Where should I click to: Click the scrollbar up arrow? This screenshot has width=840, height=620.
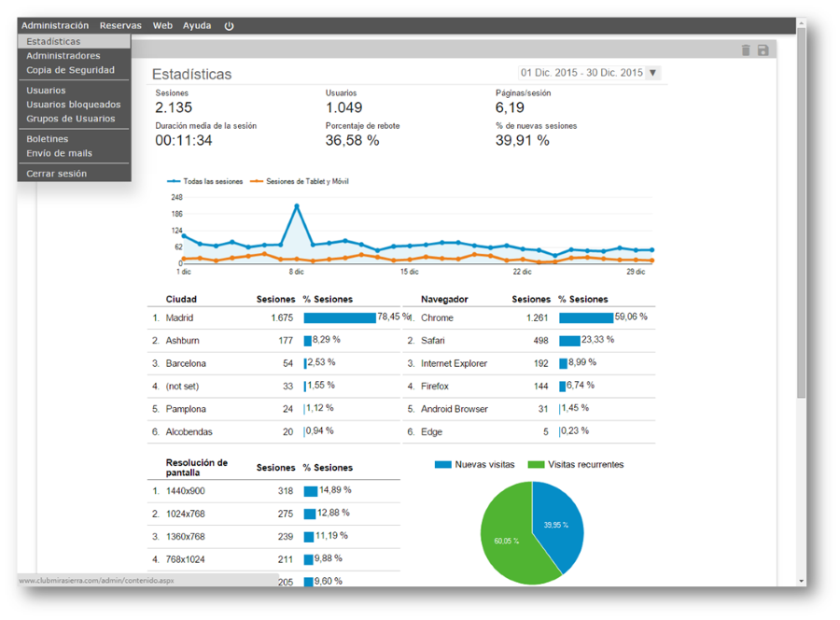(802, 23)
